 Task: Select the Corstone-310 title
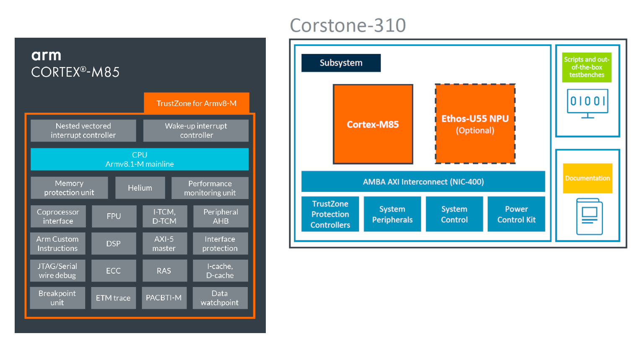347,25
